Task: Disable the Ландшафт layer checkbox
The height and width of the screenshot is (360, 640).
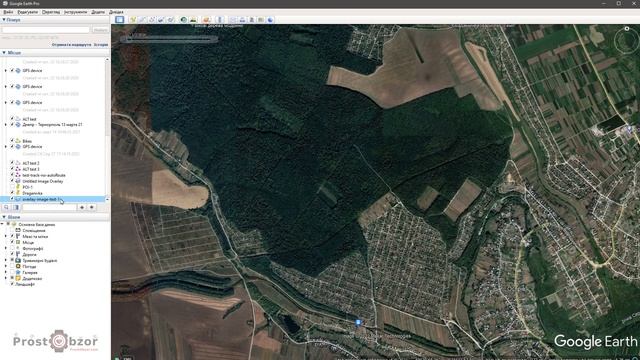Action: 12,284
